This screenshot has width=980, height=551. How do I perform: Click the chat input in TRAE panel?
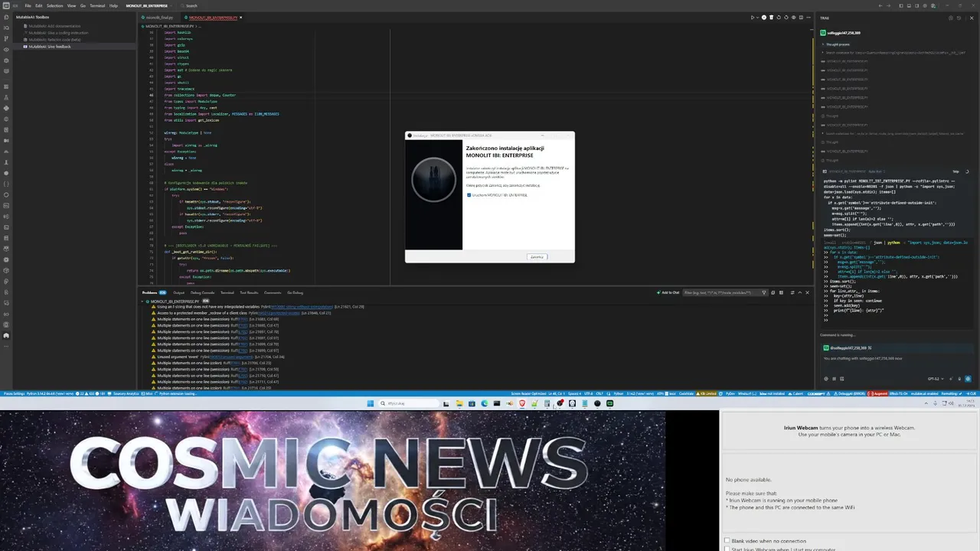896,363
